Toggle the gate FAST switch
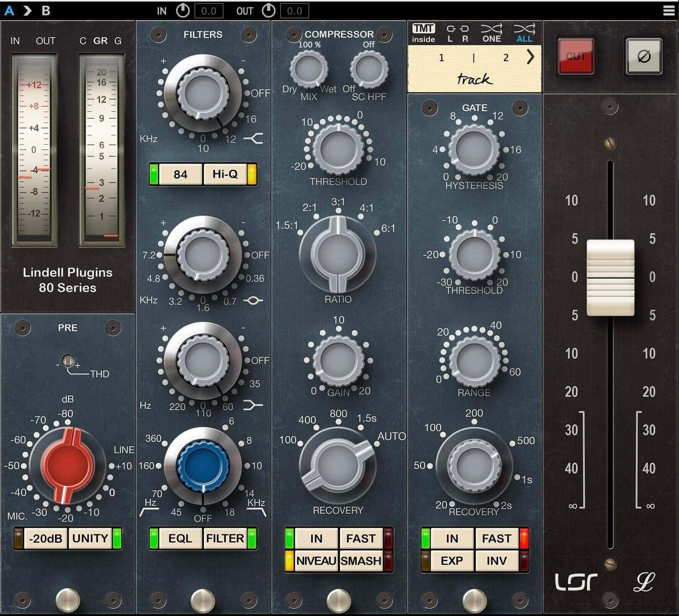Image resolution: width=679 pixels, height=616 pixels. click(x=497, y=538)
